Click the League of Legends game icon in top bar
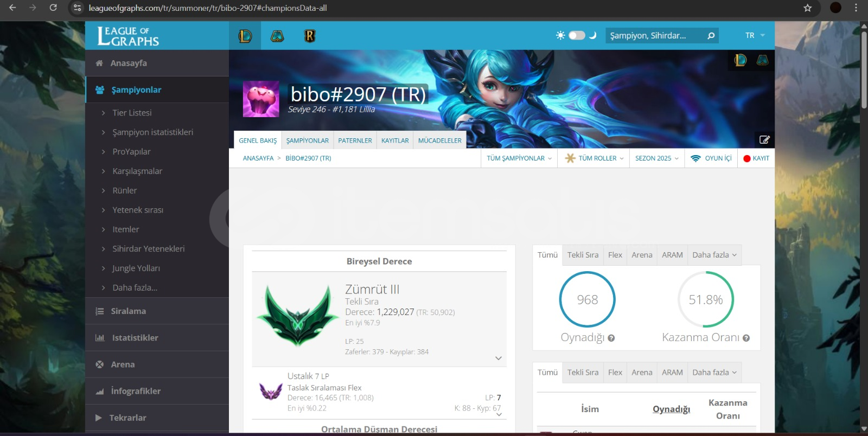868x436 pixels. coord(245,36)
